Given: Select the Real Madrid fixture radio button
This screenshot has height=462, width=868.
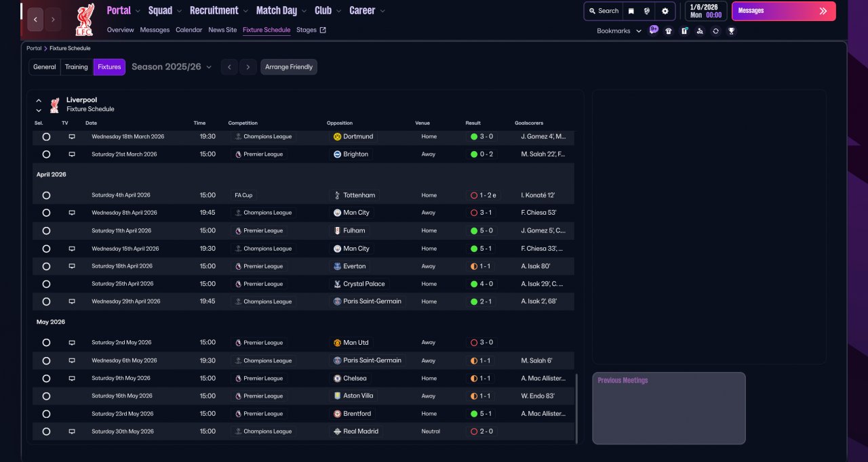Looking at the screenshot, I should click(x=46, y=432).
